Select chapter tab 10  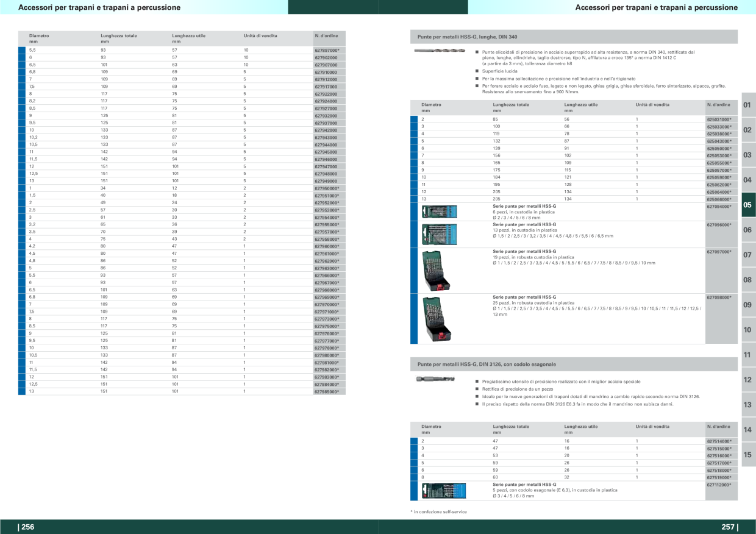click(747, 330)
